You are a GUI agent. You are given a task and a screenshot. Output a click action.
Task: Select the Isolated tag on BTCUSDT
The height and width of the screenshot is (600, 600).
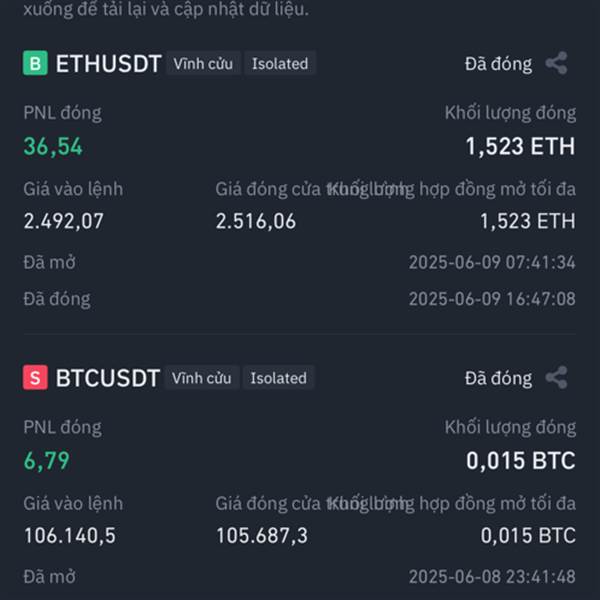point(279,378)
